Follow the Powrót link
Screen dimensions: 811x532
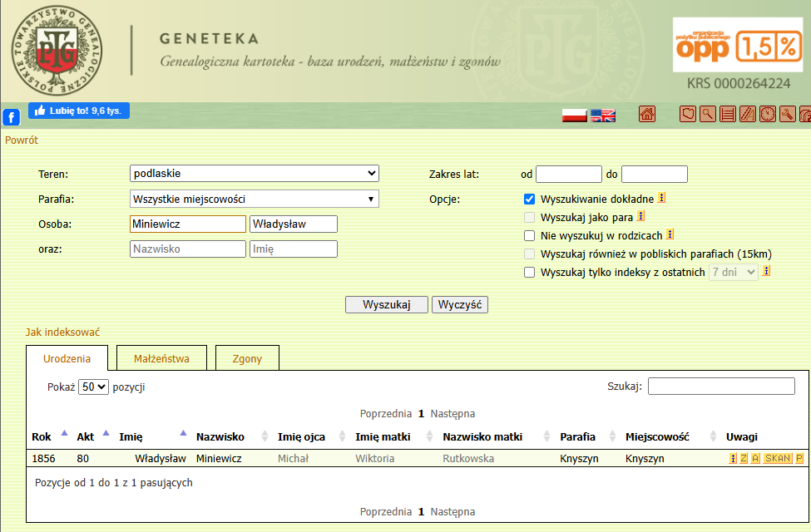[x=21, y=140]
